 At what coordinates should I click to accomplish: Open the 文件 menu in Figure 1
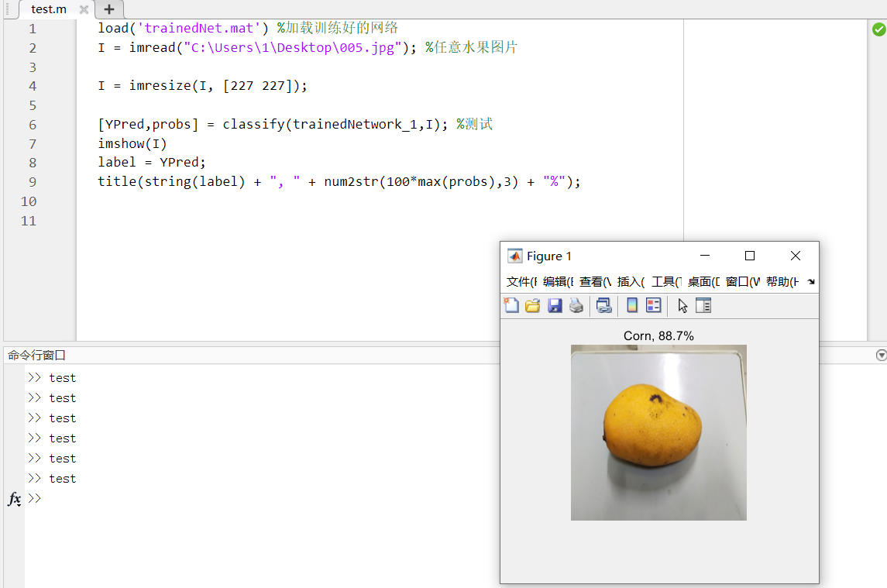pyautogui.click(x=519, y=281)
